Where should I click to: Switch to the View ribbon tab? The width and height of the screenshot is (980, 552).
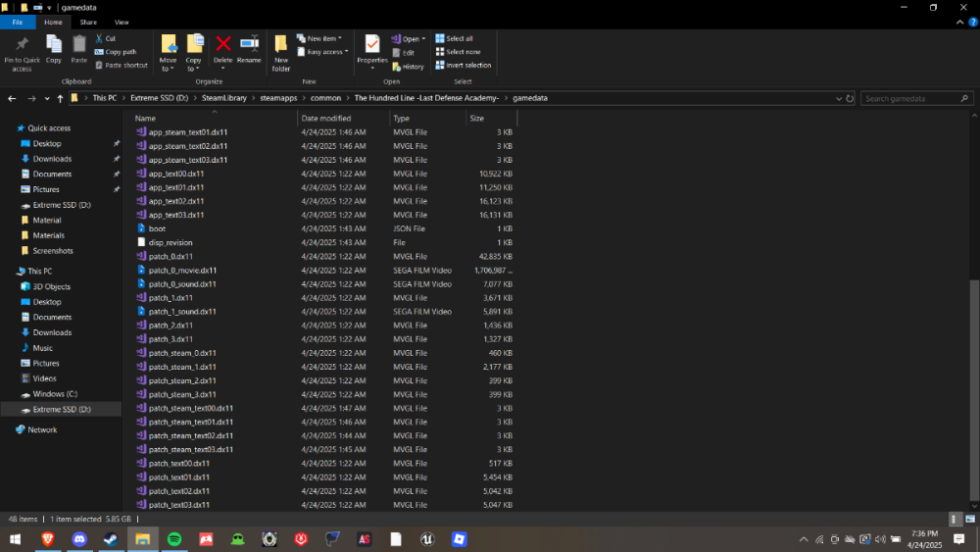(x=122, y=22)
